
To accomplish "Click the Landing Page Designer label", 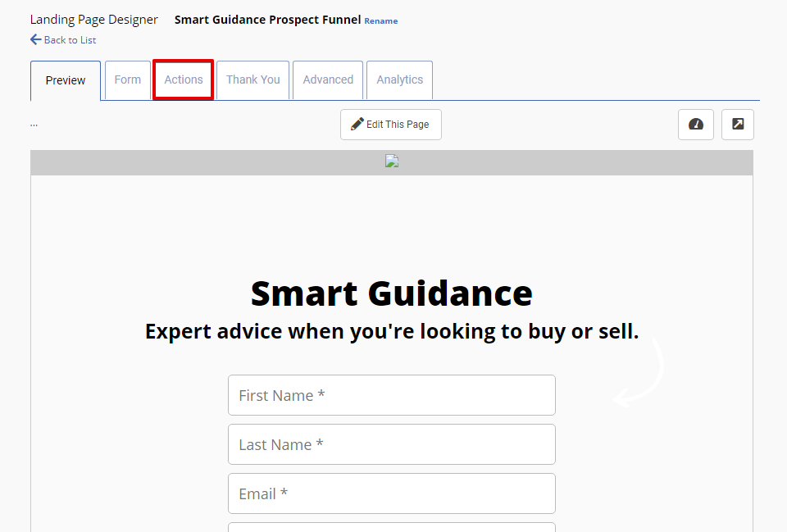I will click(93, 20).
